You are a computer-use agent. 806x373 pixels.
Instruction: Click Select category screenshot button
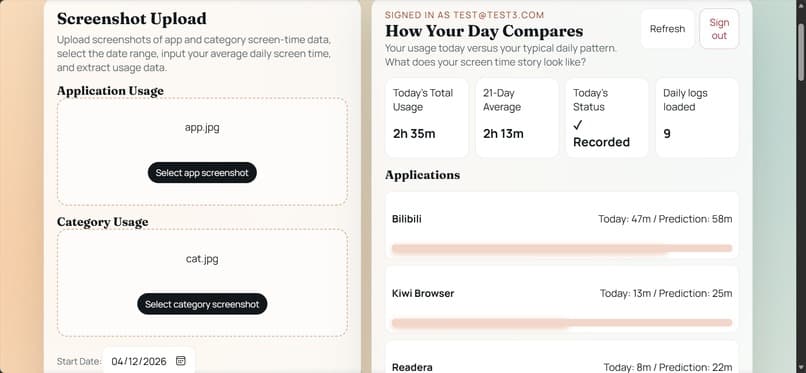[x=202, y=304]
